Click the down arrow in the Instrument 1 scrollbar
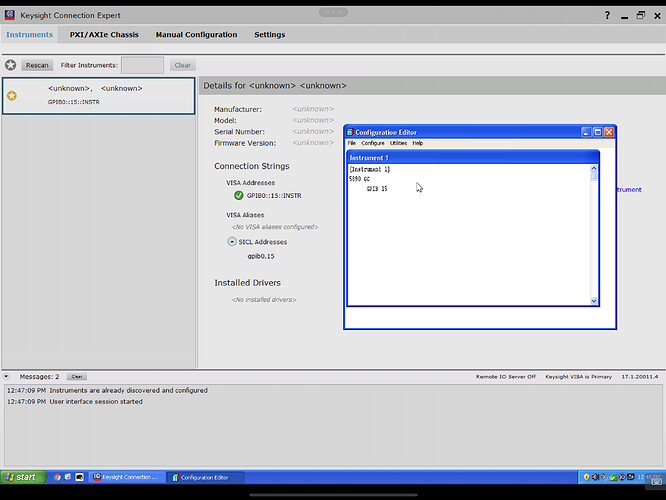The width and height of the screenshot is (666, 500). (x=594, y=301)
